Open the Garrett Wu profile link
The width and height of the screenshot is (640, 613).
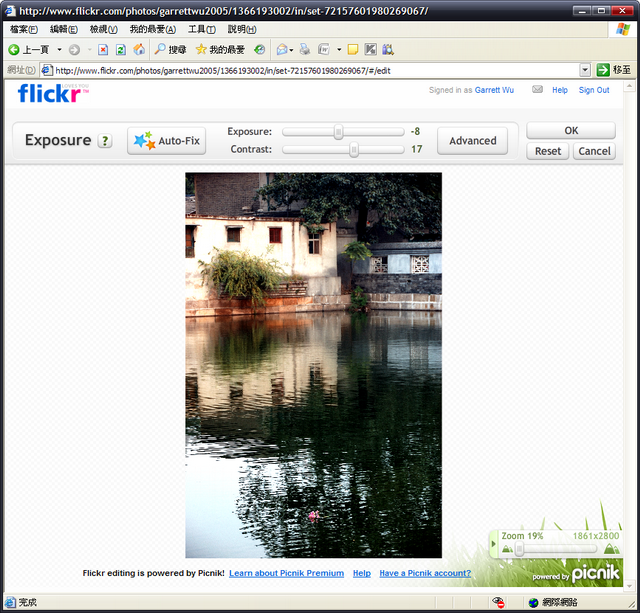pyautogui.click(x=494, y=90)
